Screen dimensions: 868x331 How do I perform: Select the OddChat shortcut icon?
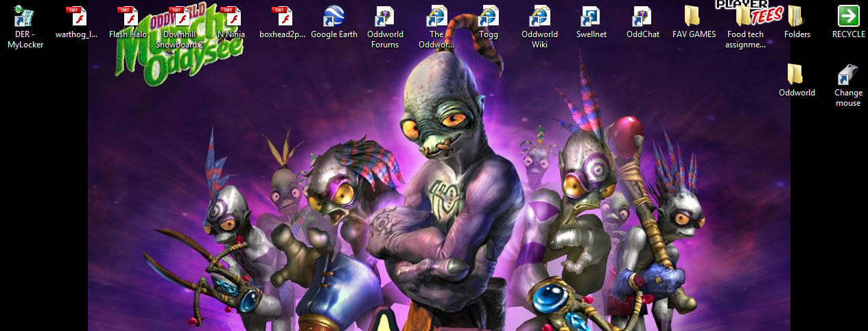(642, 16)
